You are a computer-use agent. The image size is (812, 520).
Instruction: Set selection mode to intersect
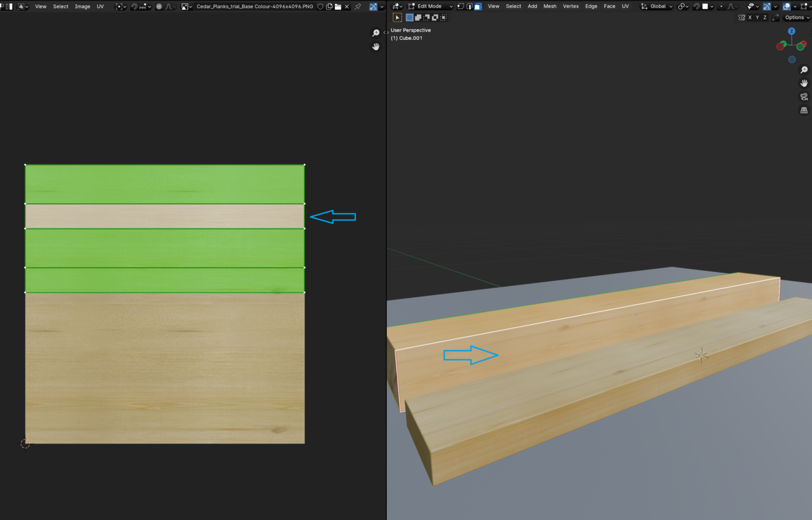click(443, 18)
